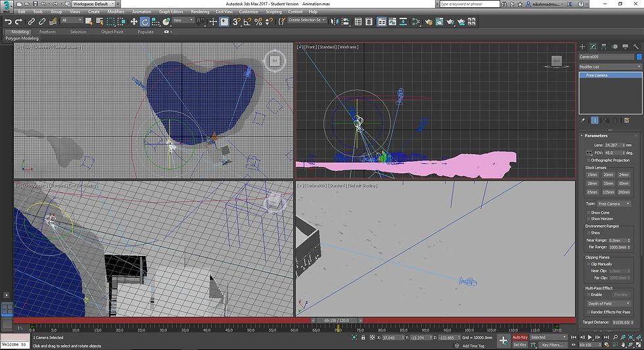Click the Redo arrow in main toolbar
Screen dimensions: 644x350
tap(18, 22)
